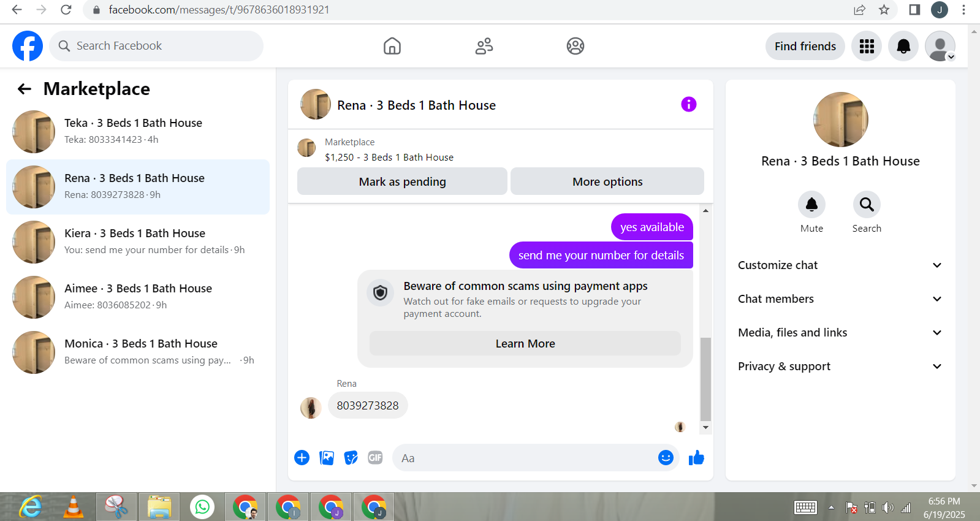Viewport: 980px width, 521px height.
Task: Open the Groups icon in top navigation
Action: [x=575, y=46]
